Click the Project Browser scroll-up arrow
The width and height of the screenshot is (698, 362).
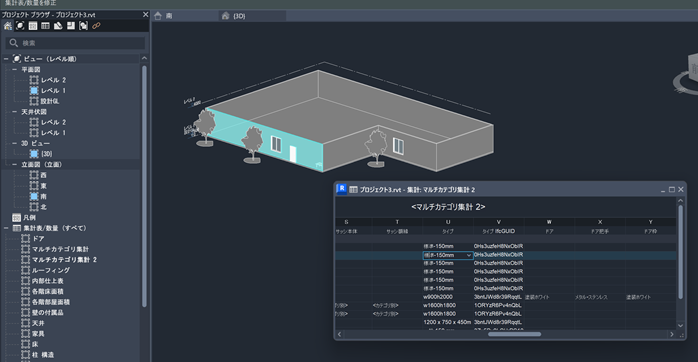(144, 58)
